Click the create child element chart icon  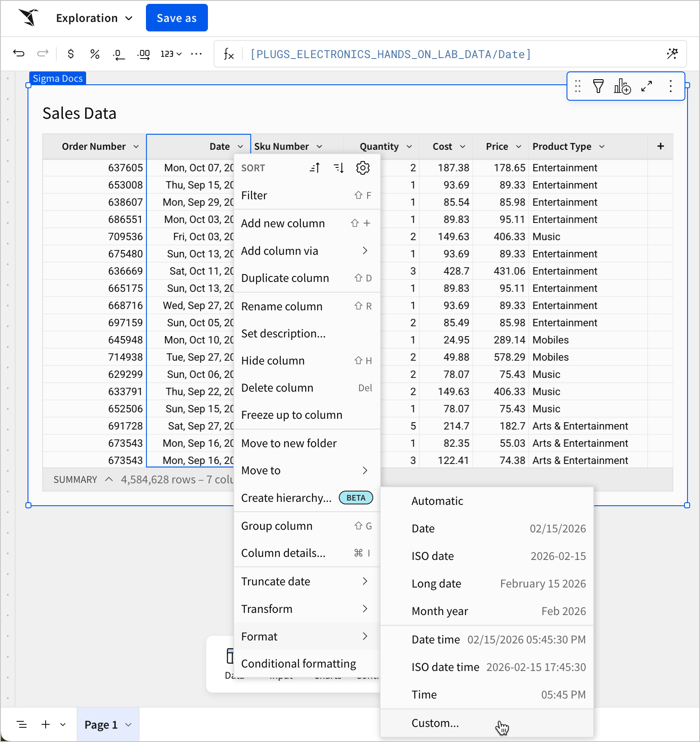(623, 86)
